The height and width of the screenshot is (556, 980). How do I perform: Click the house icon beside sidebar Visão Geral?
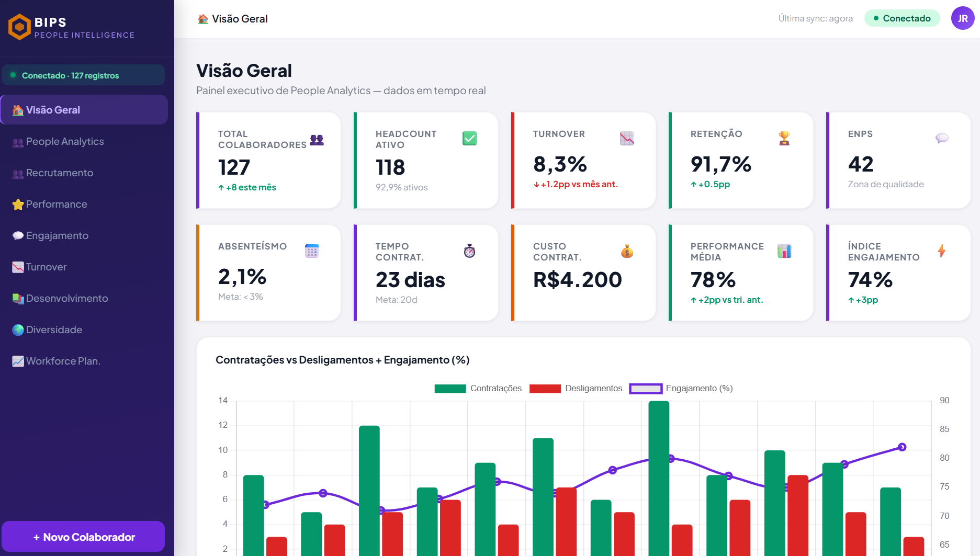18,110
